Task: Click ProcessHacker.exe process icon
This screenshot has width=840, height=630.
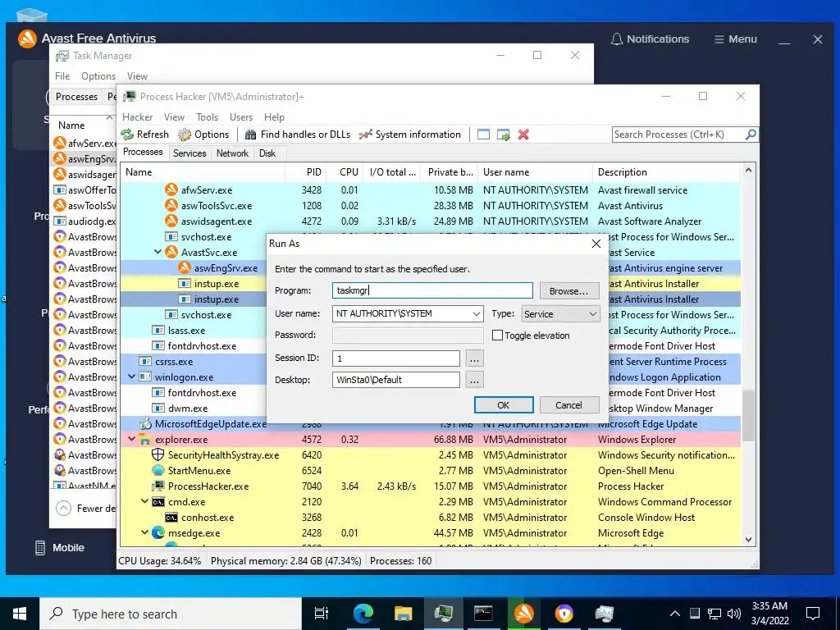Action: point(158,486)
